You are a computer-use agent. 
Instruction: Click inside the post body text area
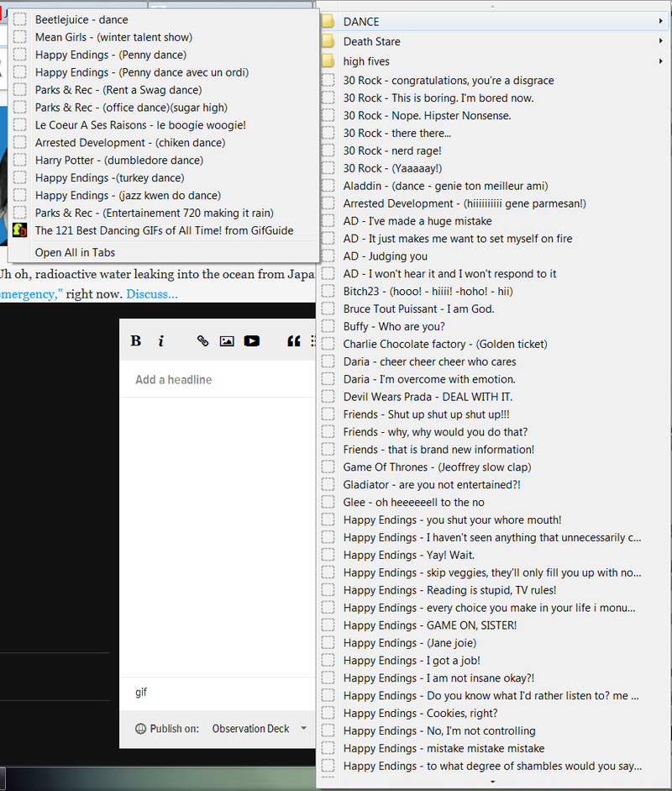217,537
